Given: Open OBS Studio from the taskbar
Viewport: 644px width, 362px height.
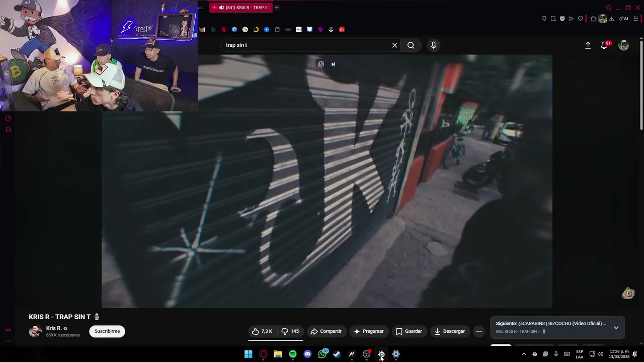Looking at the screenshot, I should (x=367, y=354).
